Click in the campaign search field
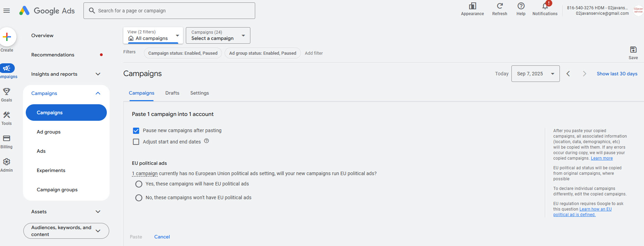 click(169, 11)
